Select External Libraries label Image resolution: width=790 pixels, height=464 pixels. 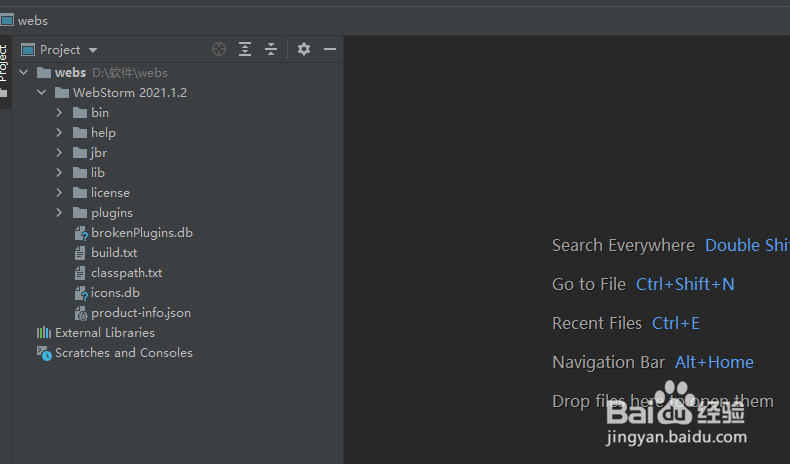(105, 333)
